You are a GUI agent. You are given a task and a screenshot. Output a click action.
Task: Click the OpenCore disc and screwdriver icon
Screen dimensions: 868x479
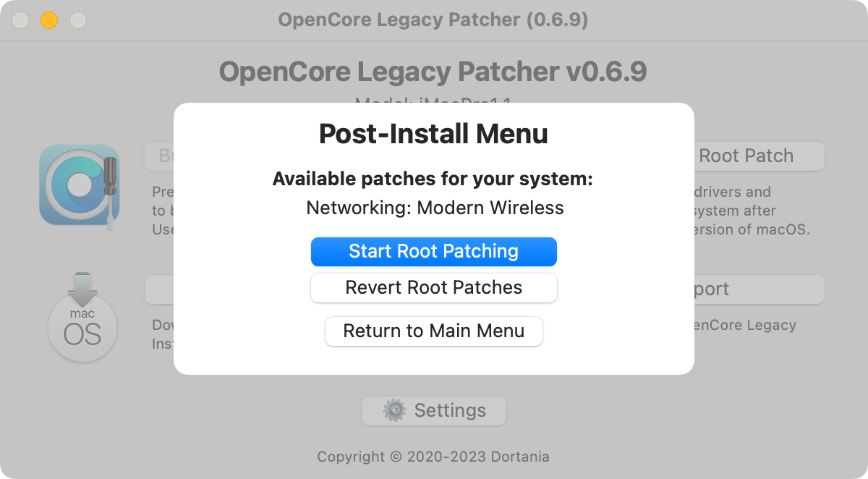tap(79, 185)
